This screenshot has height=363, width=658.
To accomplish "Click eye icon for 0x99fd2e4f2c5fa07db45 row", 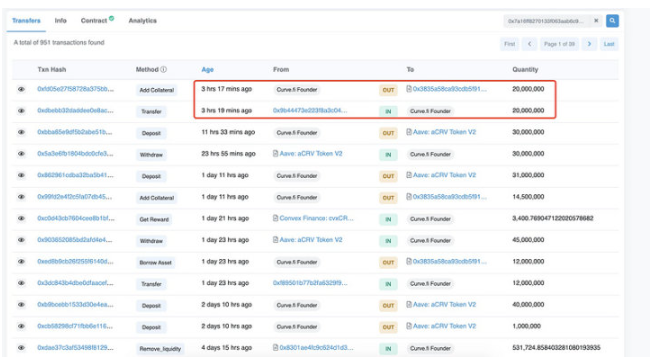I will pos(21,197).
